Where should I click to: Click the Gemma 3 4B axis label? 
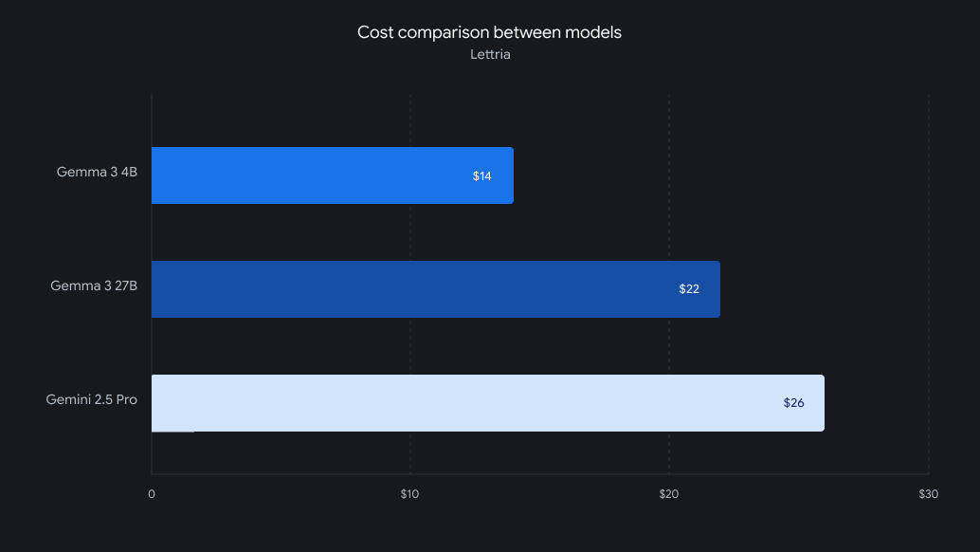click(x=97, y=172)
